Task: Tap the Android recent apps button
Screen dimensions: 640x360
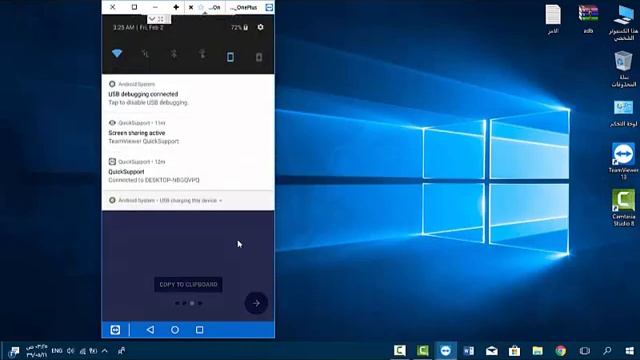Action: coord(199,329)
